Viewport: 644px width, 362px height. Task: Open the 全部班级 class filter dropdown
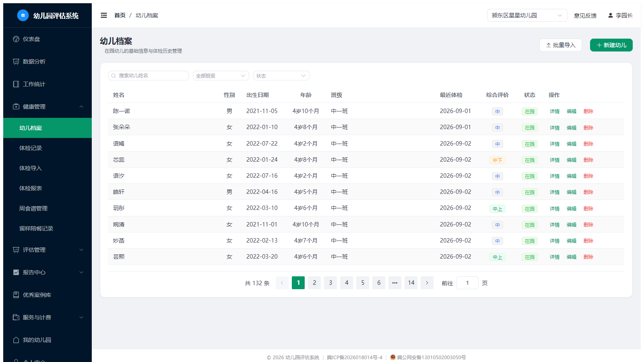[221, 76]
